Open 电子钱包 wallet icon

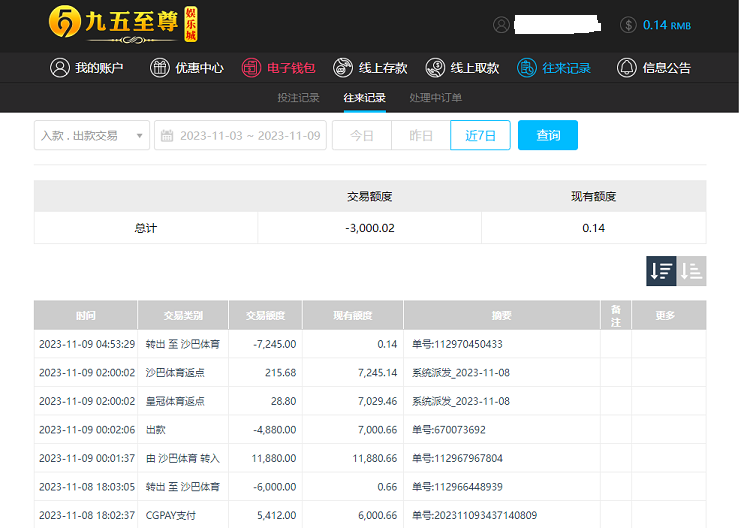coord(251,68)
